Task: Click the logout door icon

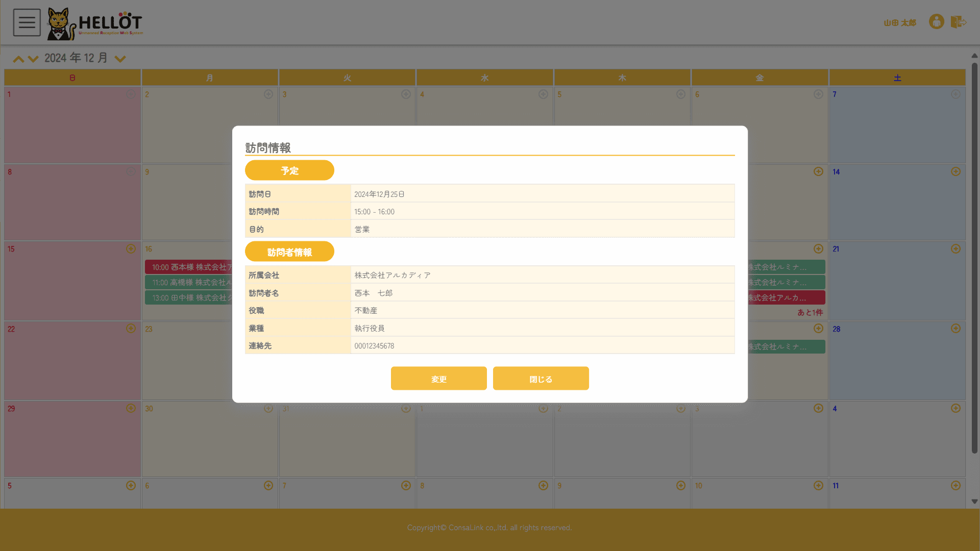Action: tap(958, 22)
